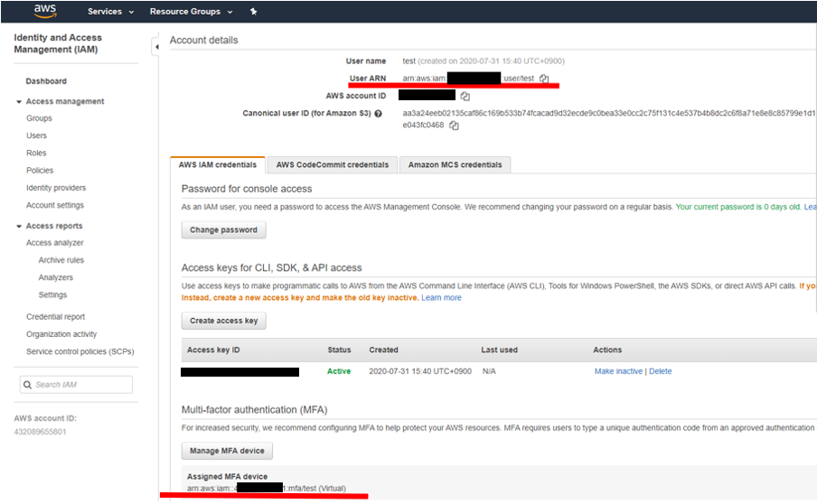Image resolution: width=817 pixels, height=504 pixels.
Task: Click the Access key ID column header
Action: tap(213, 350)
